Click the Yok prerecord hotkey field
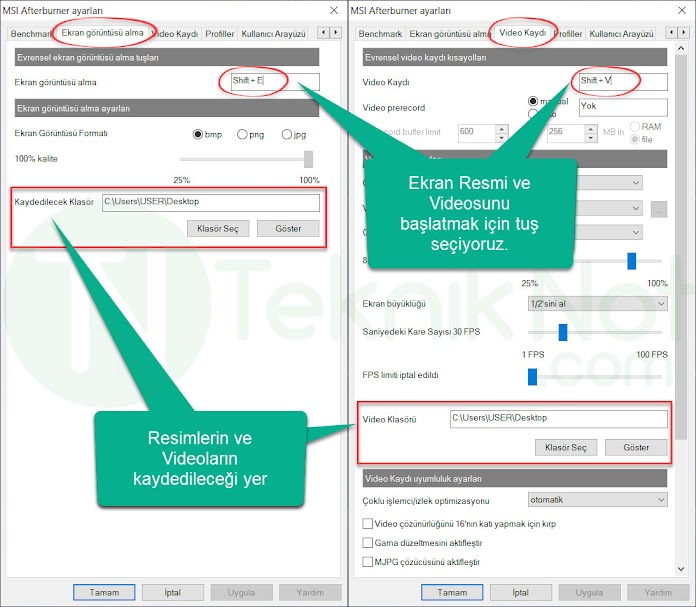The image size is (696, 607). pos(623,107)
